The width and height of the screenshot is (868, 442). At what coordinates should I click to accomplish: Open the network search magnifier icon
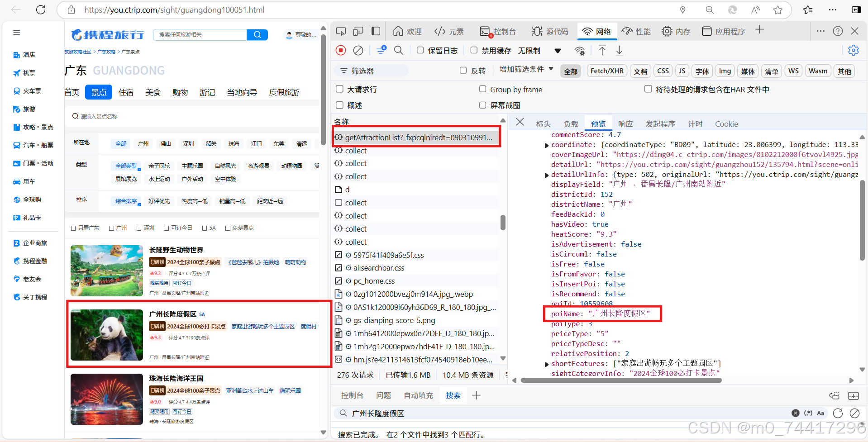(398, 50)
